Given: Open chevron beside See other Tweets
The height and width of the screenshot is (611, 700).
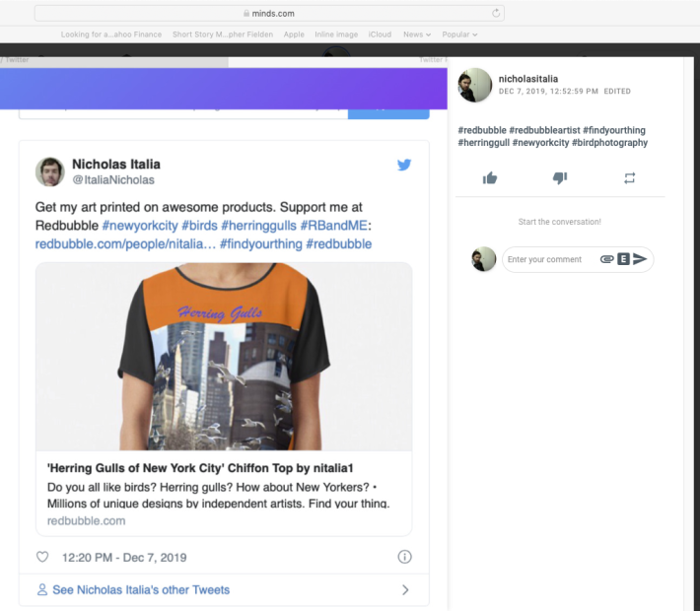Looking at the screenshot, I should point(405,589).
